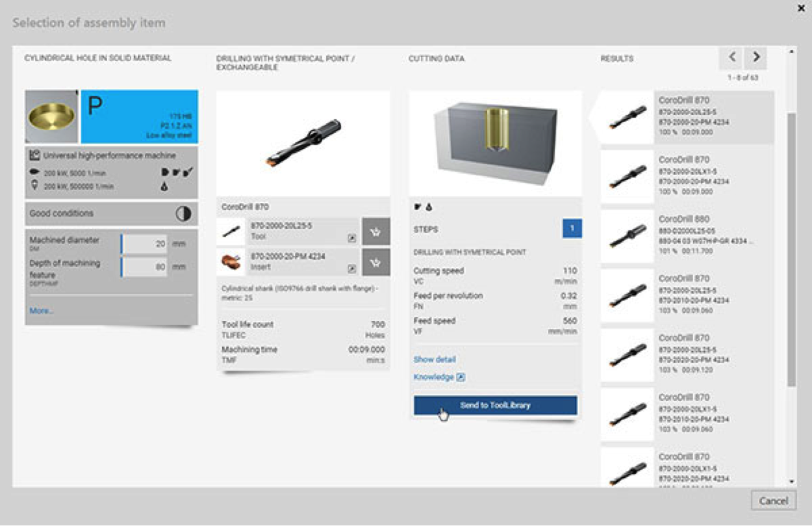The height and width of the screenshot is (526, 812).
Task: Click the Machining time value 00:09.000
Action: (366, 350)
